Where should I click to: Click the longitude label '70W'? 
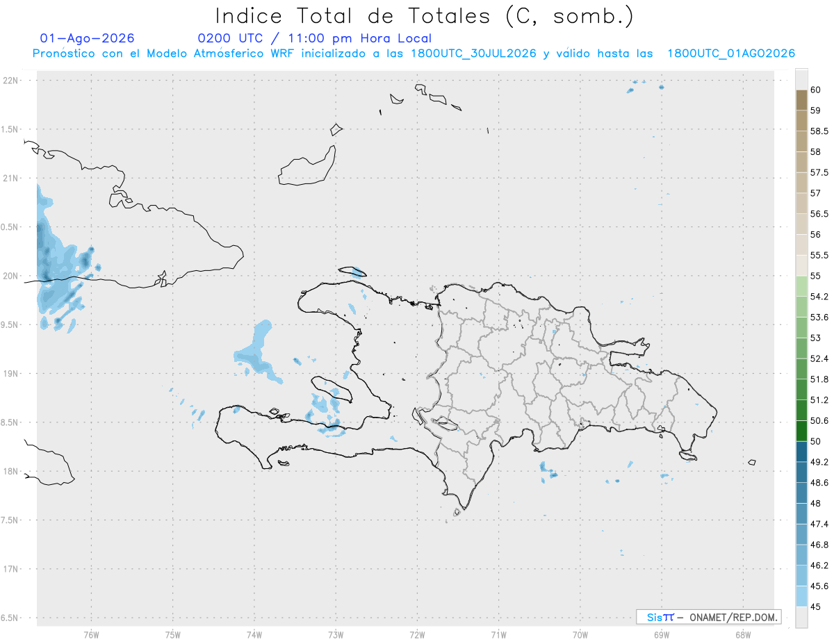tap(580, 635)
